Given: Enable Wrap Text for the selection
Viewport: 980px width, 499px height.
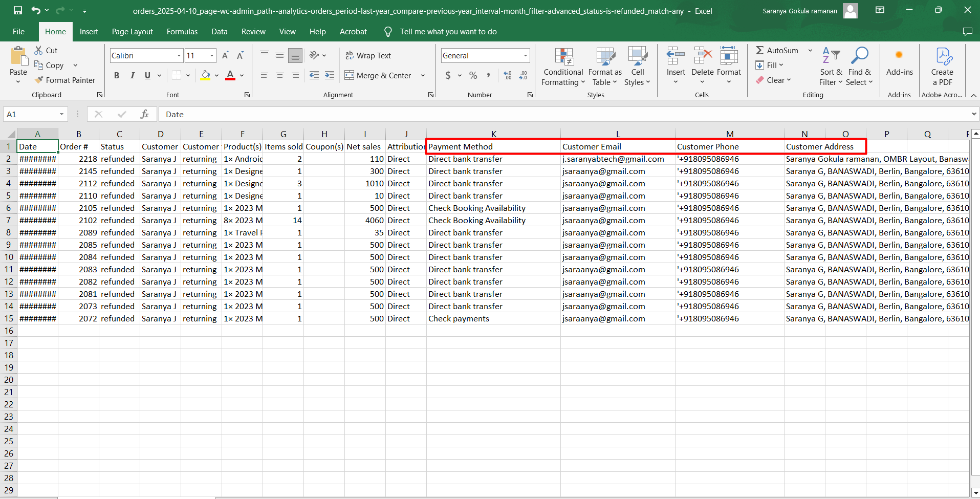Looking at the screenshot, I should pos(368,55).
